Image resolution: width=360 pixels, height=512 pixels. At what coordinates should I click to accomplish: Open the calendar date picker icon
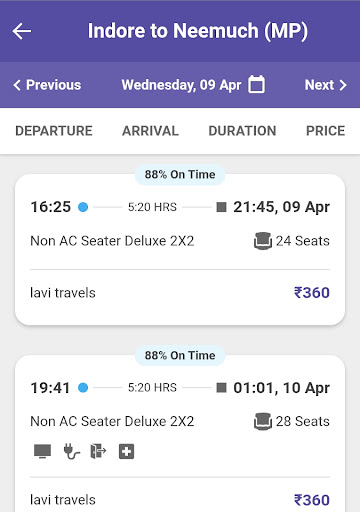click(x=256, y=84)
